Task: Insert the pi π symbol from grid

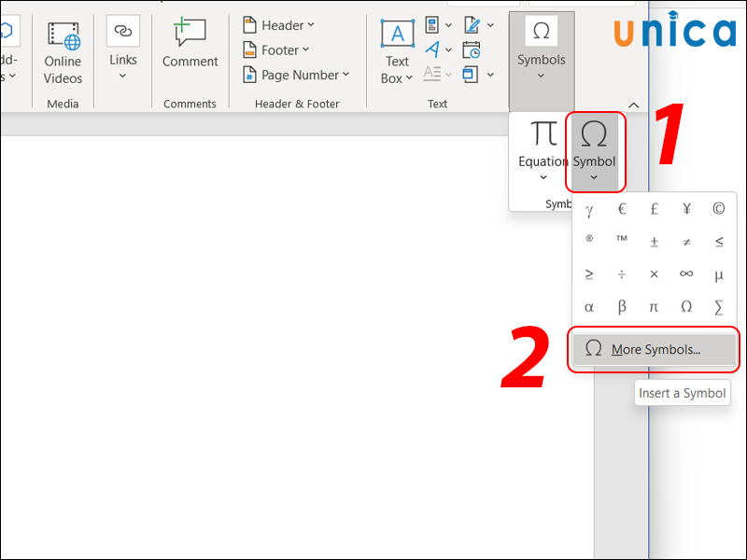Action: coord(655,307)
